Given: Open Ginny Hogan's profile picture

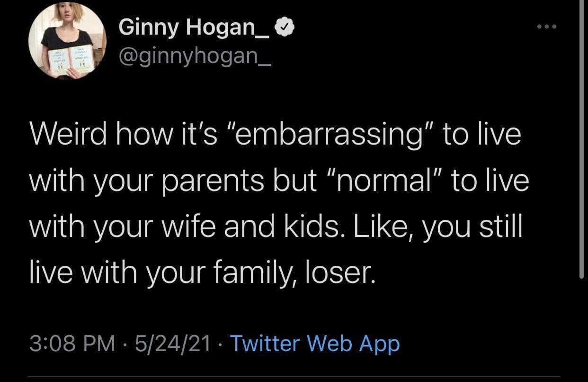Looking at the screenshot, I should [67, 41].
